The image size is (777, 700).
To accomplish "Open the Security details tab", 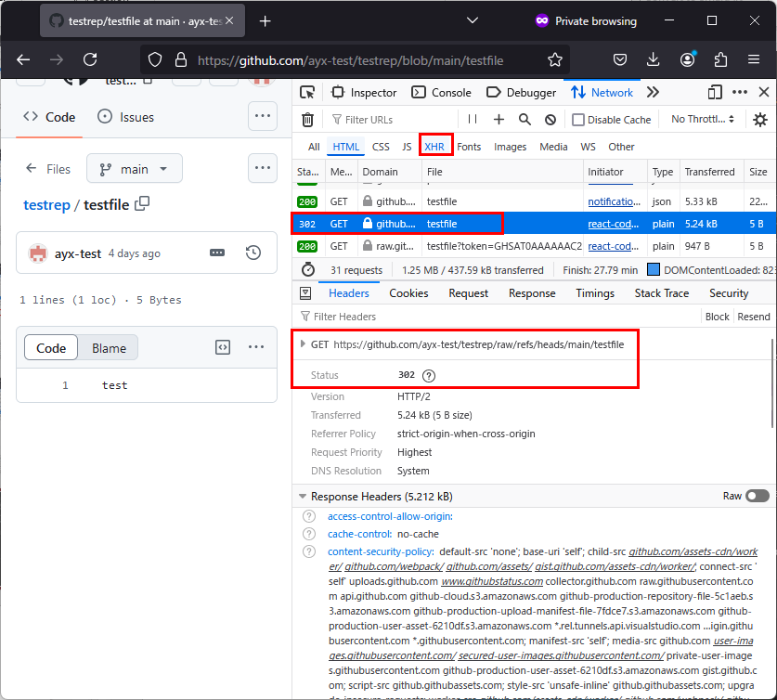I will (729, 293).
